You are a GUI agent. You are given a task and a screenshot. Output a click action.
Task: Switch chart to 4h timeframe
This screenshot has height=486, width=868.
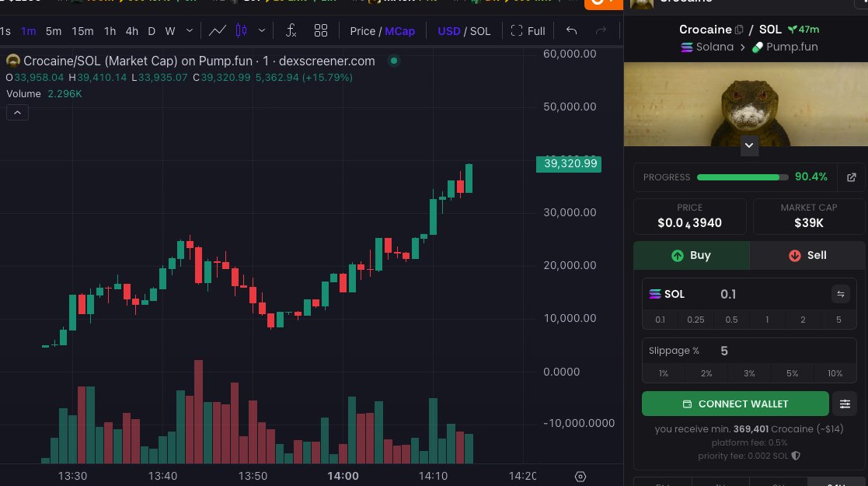point(132,31)
